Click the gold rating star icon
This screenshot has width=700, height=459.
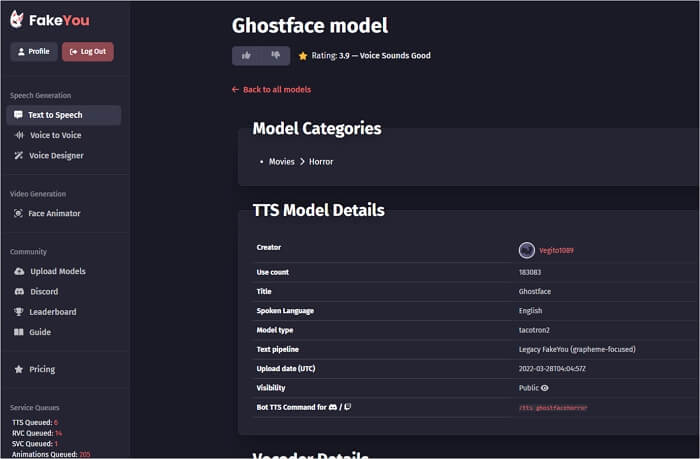pyautogui.click(x=303, y=56)
